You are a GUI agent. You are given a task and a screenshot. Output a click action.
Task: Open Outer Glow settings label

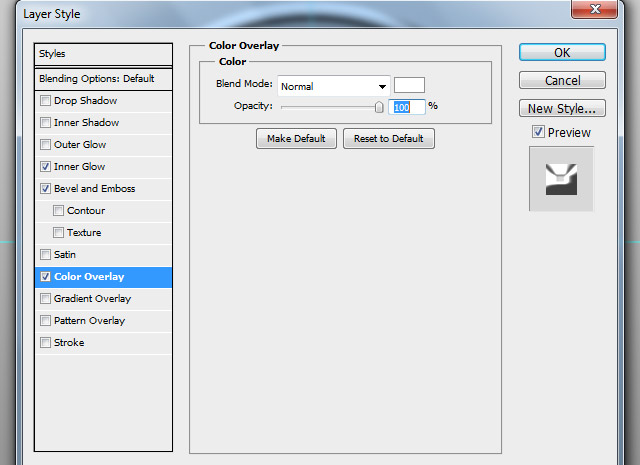80,145
